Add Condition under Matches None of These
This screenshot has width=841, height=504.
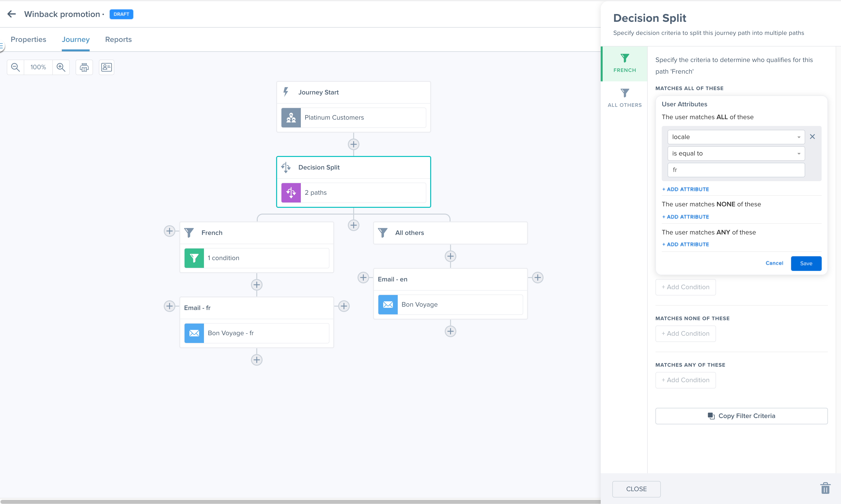tap(685, 334)
